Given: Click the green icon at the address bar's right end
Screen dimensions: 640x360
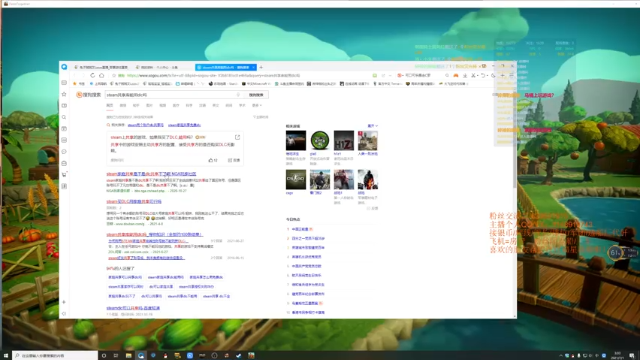Looking at the screenshot, I should coord(375,76).
